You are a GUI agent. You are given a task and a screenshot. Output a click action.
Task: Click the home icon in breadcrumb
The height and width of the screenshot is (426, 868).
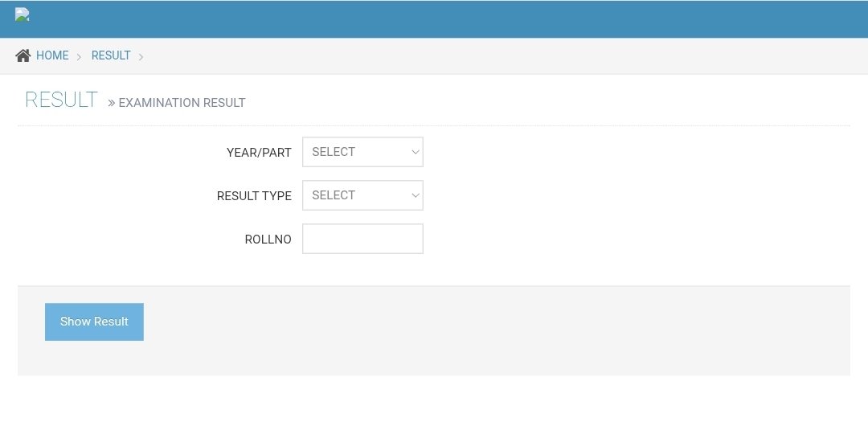(23, 55)
